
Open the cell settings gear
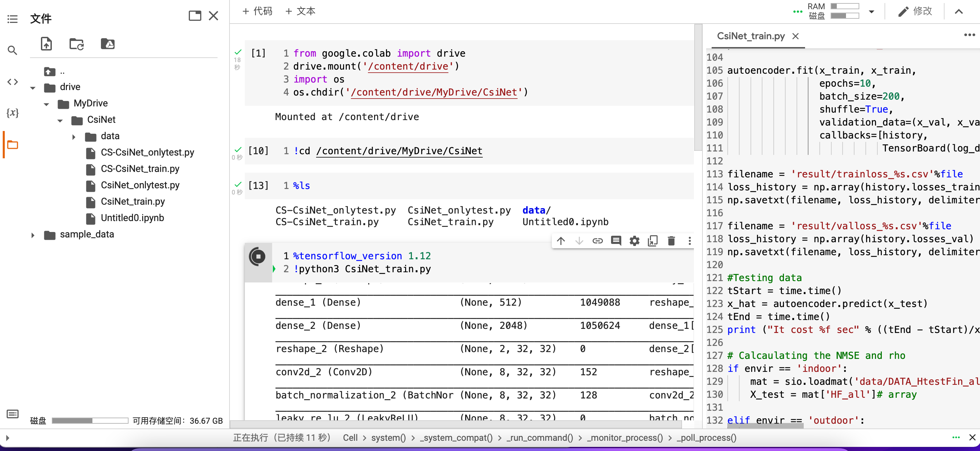[634, 241]
